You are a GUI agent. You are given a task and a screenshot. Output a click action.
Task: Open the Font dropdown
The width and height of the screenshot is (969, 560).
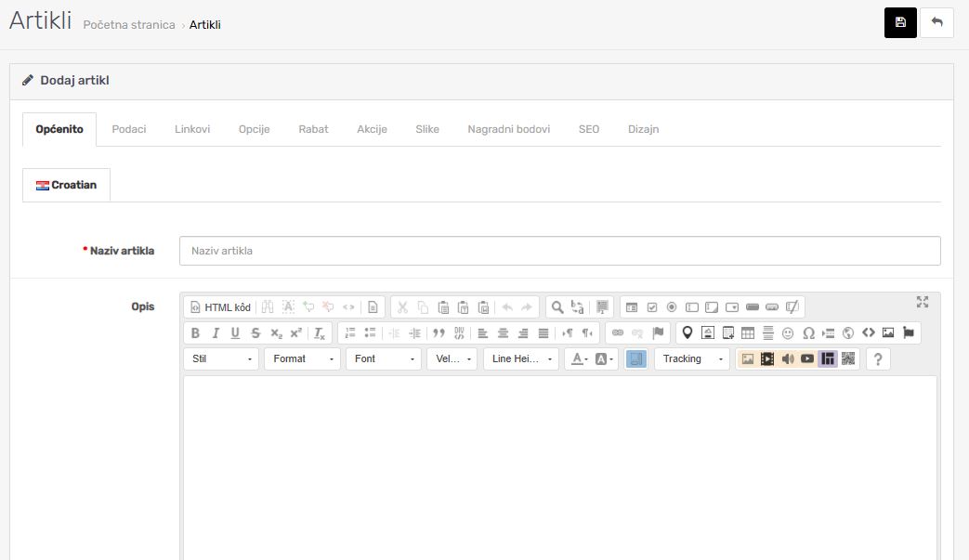pos(384,358)
